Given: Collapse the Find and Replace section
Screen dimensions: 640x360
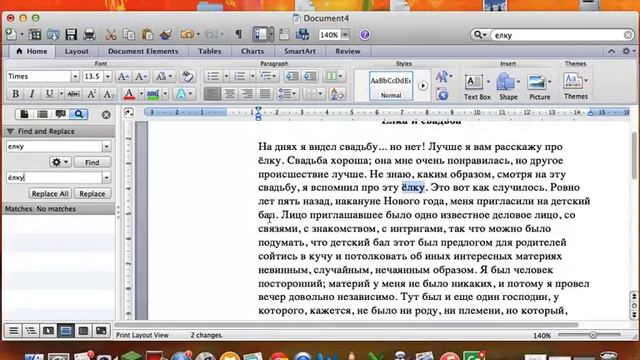Looking at the screenshot, I should coord(10,131).
